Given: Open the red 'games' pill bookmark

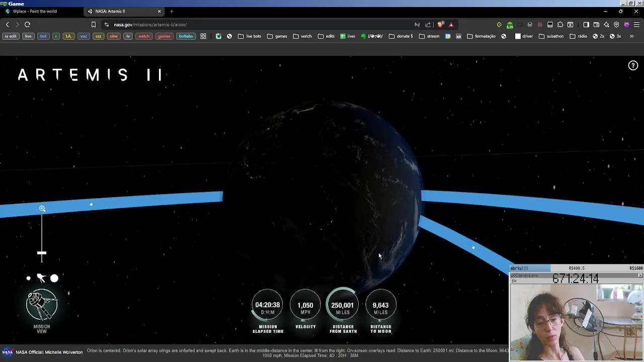Looking at the screenshot, I should [x=164, y=36].
